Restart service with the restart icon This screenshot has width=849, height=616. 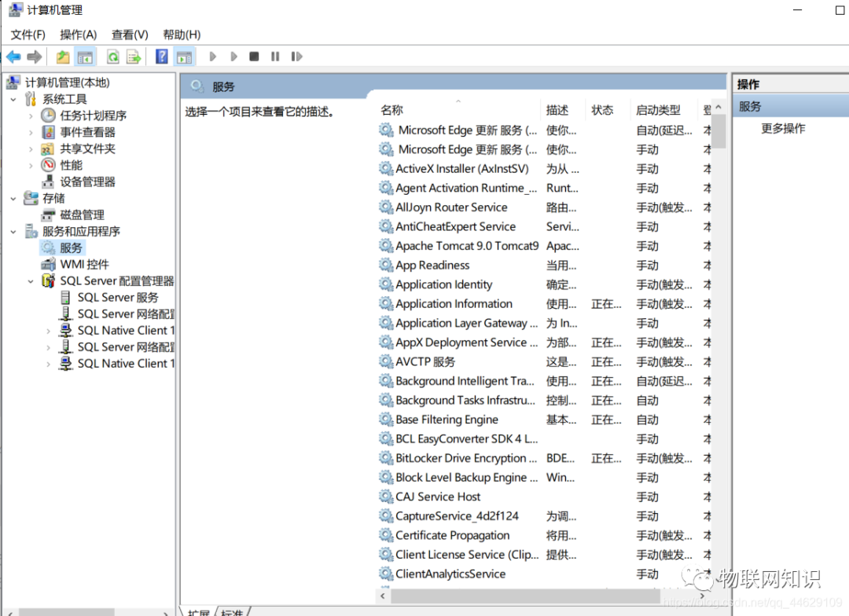296,57
